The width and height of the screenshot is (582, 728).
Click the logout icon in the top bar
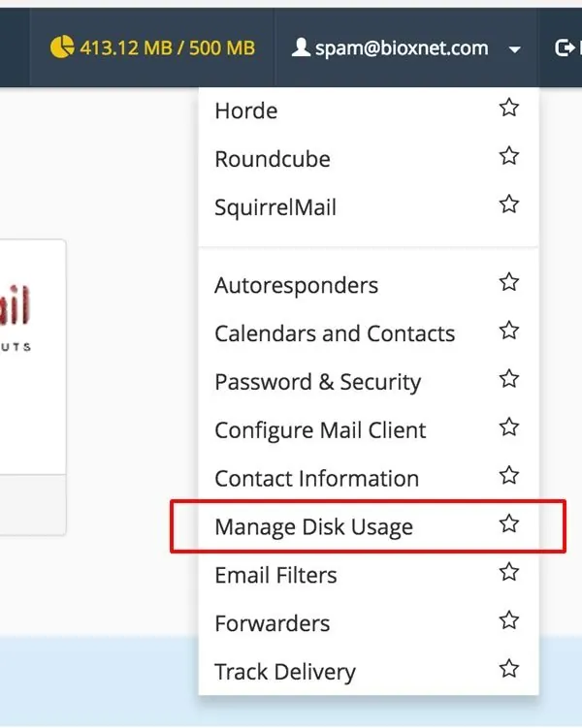pos(565,47)
